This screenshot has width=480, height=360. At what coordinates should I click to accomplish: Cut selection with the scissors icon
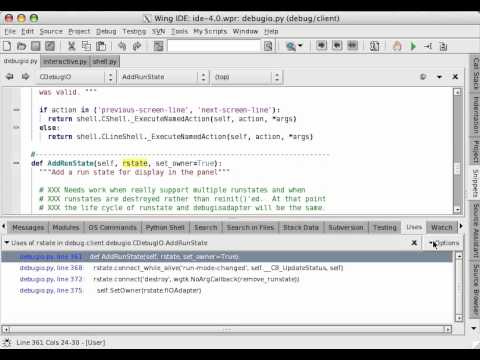click(71, 46)
